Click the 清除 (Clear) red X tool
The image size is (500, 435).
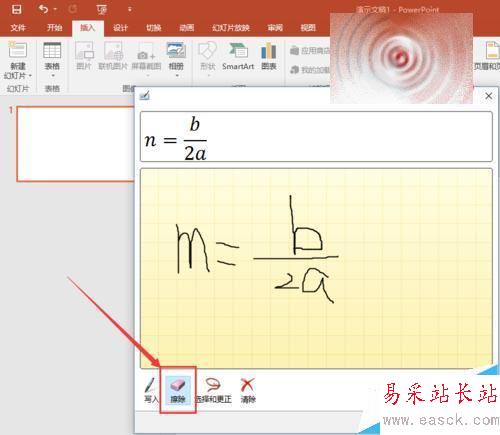pyautogui.click(x=248, y=390)
